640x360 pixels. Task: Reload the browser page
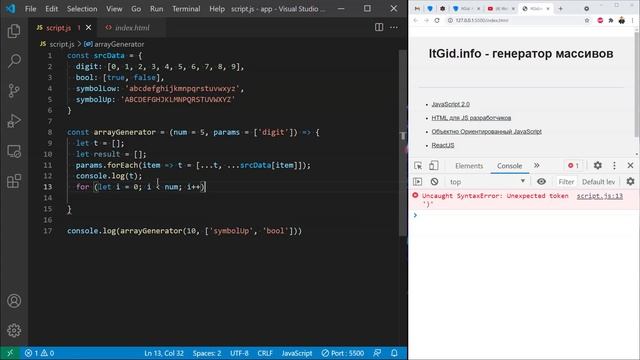[x=437, y=20]
